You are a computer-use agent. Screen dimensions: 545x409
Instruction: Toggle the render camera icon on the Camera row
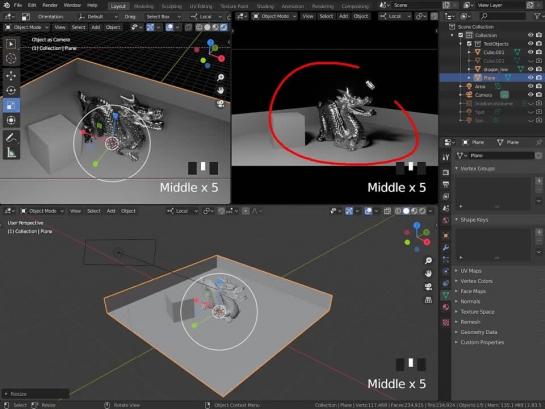(539, 95)
